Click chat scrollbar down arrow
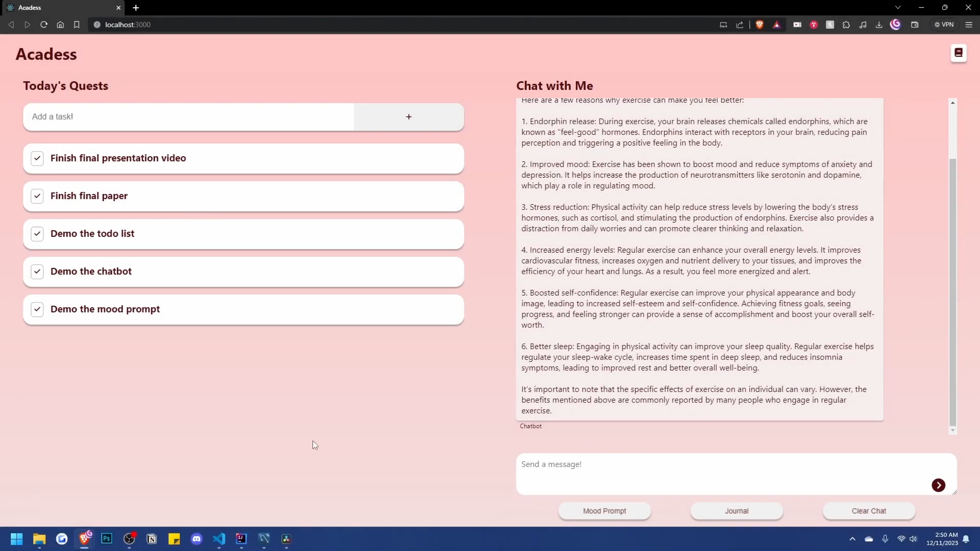Viewport: 980px width, 551px height. [x=953, y=430]
